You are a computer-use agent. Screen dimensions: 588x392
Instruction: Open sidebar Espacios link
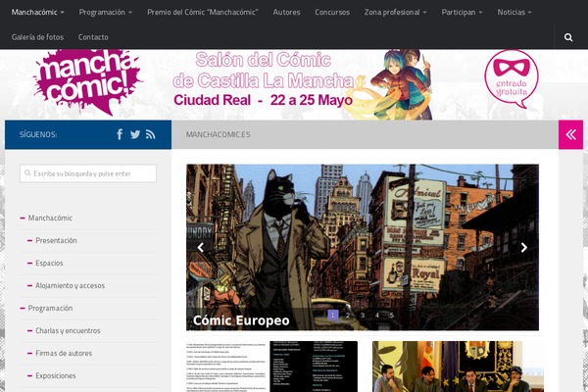(49, 263)
